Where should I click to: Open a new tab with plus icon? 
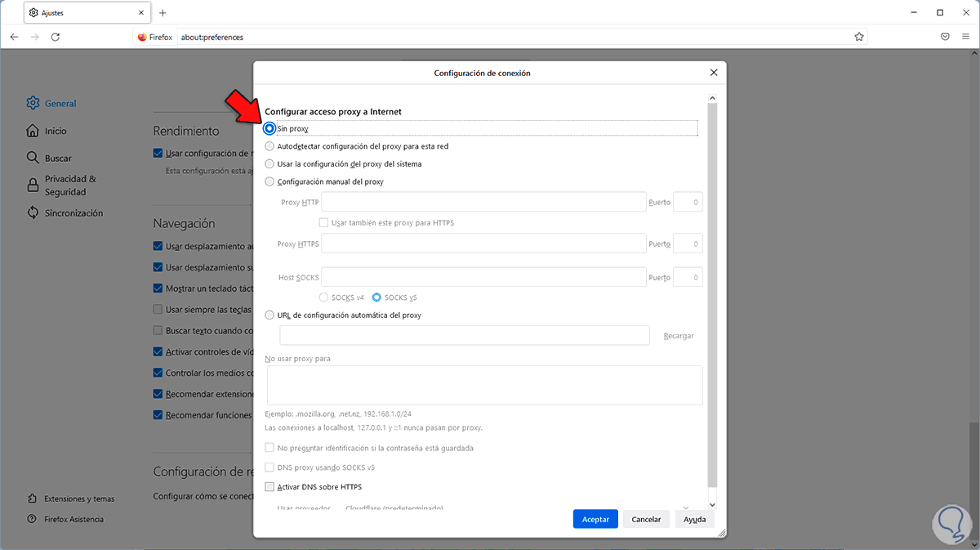pyautogui.click(x=163, y=13)
